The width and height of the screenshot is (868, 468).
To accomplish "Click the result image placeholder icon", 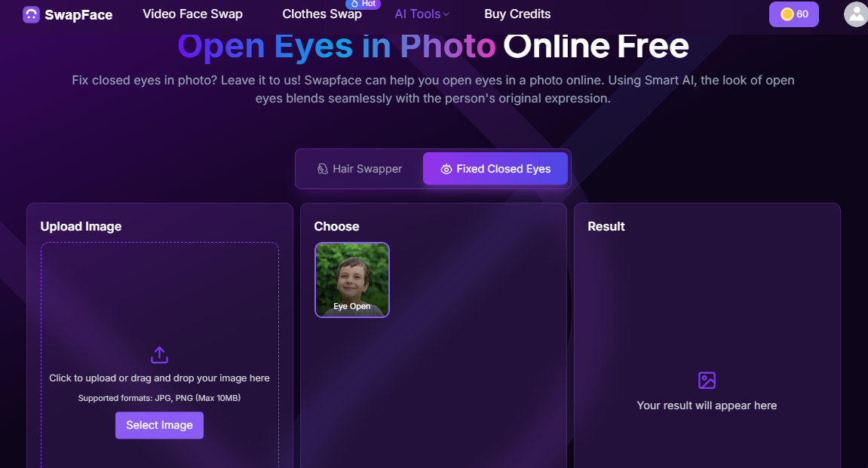I will coord(707,380).
